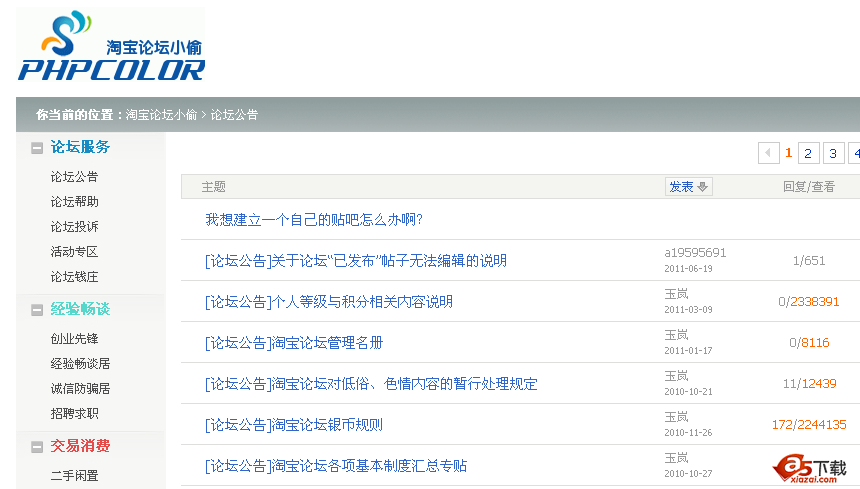The width and height of the screenshot is (860, 489).
Task: Click view count 0/8116
Action: pos(809,343)
